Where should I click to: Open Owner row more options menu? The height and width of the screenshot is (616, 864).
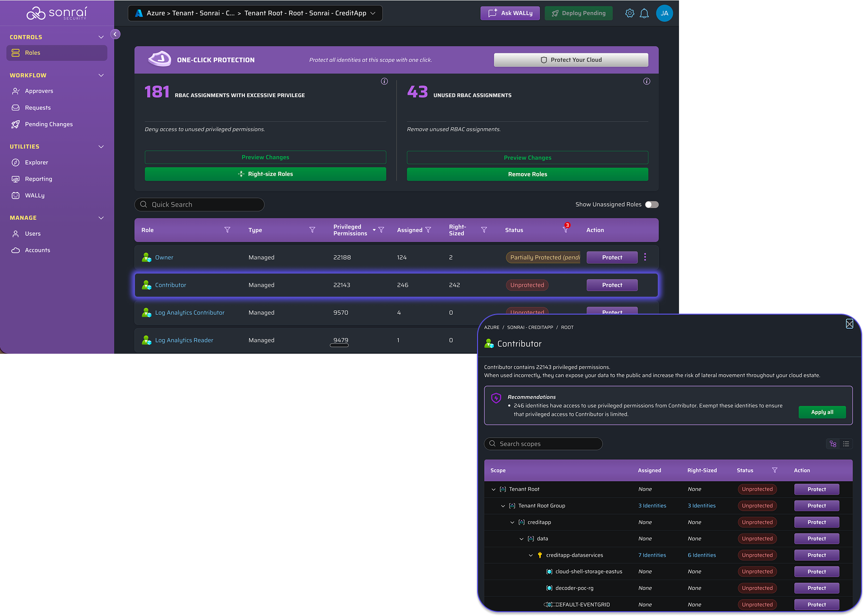coord(645,257)
